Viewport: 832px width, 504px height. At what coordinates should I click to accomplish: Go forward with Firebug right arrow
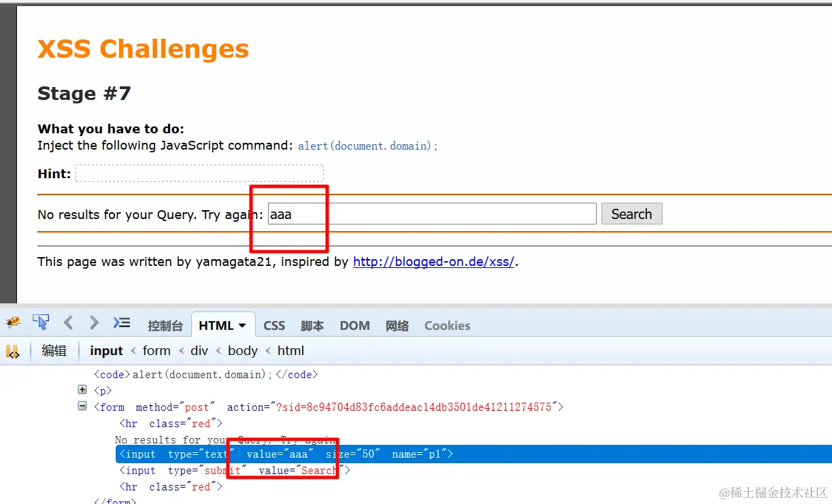[x=94, y=322]
